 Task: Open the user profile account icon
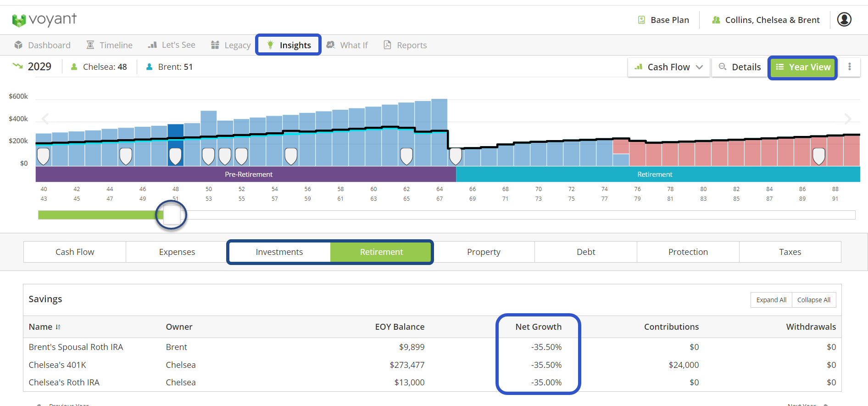point(844,19)
